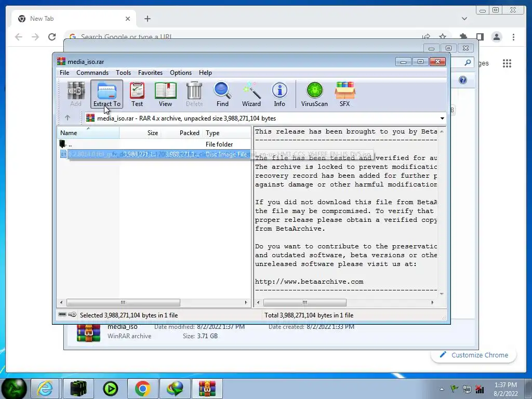The image size is (532, 399).
Task: Click comment pane scroll down arrow
Action: tap(442, 294)
